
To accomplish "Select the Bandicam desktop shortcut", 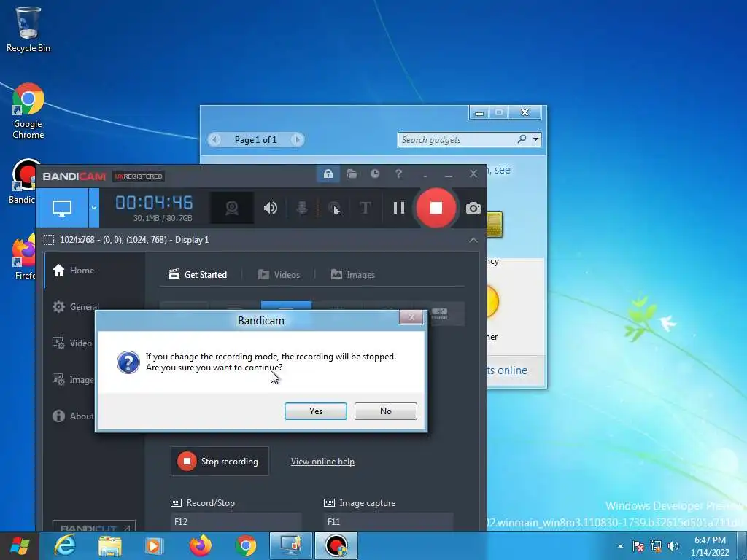I will [x=23, y=182].
